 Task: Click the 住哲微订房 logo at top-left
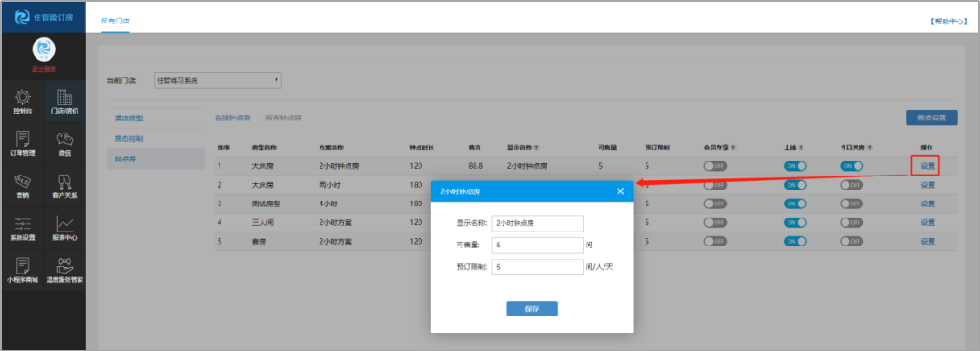pyautogui.click(x=43, y=17)
